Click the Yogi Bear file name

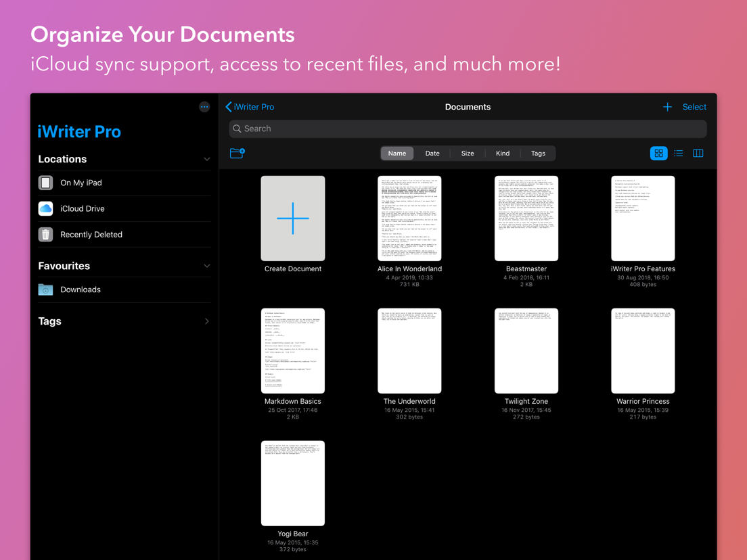click(x=293, y=534)
